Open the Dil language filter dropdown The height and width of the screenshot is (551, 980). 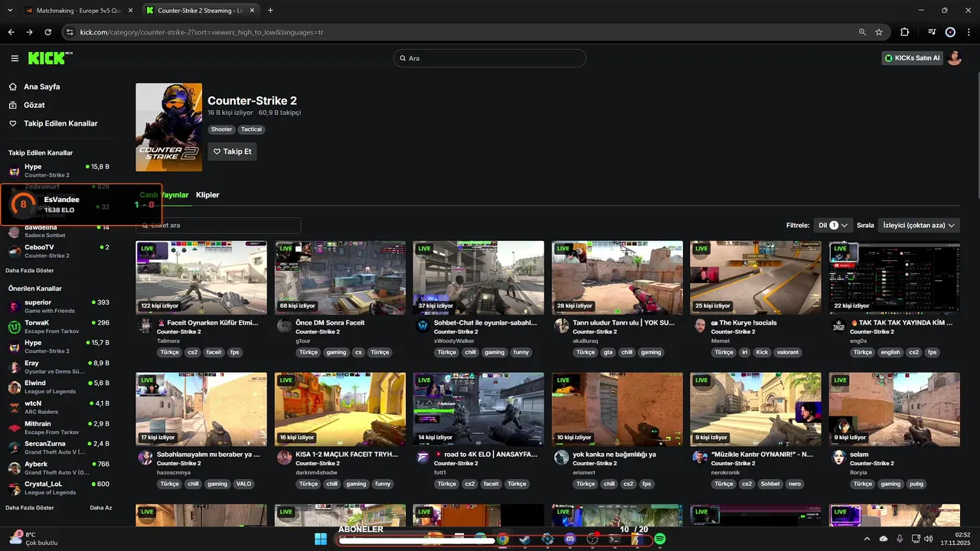click(833, 225)
